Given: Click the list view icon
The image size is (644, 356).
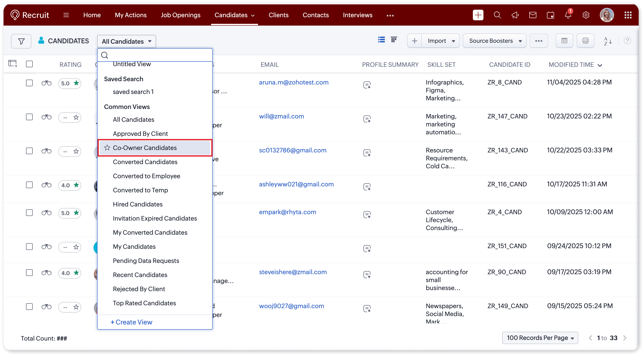Looking at the screenshot, I should click(381, 40).
